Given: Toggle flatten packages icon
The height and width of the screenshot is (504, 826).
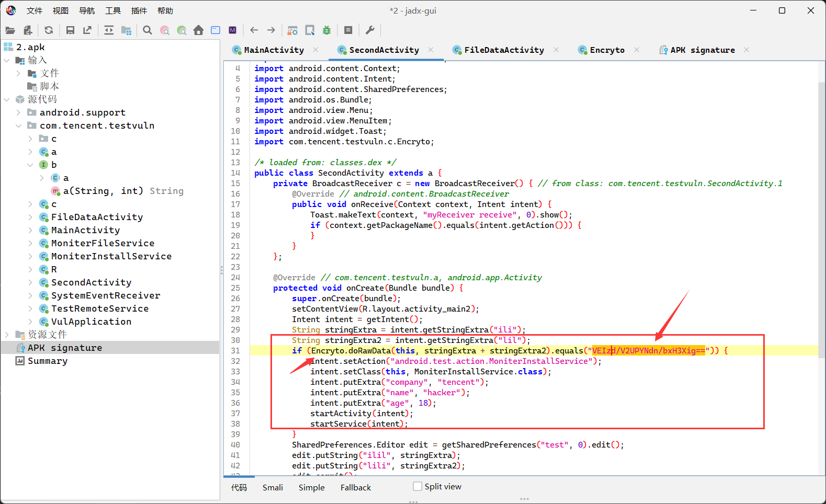Looking at the screenshot, I should [x=126, y=30].
